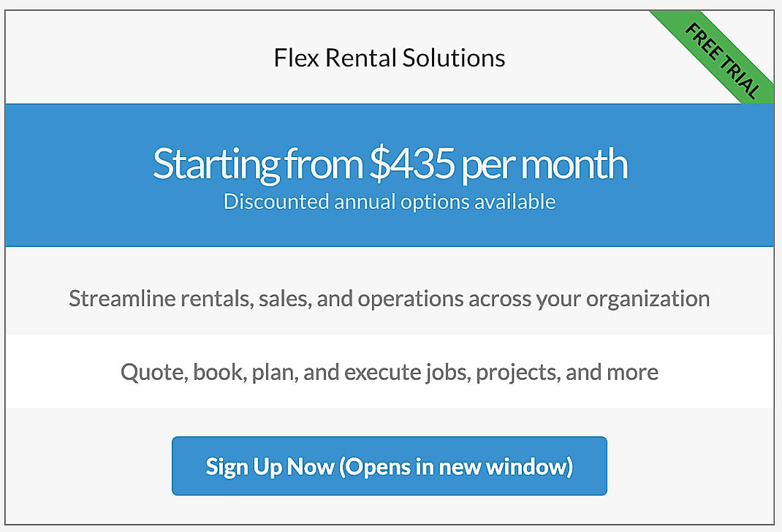
Task: Click the green FREE TRIAL ribbon
Action: point(722,61)
